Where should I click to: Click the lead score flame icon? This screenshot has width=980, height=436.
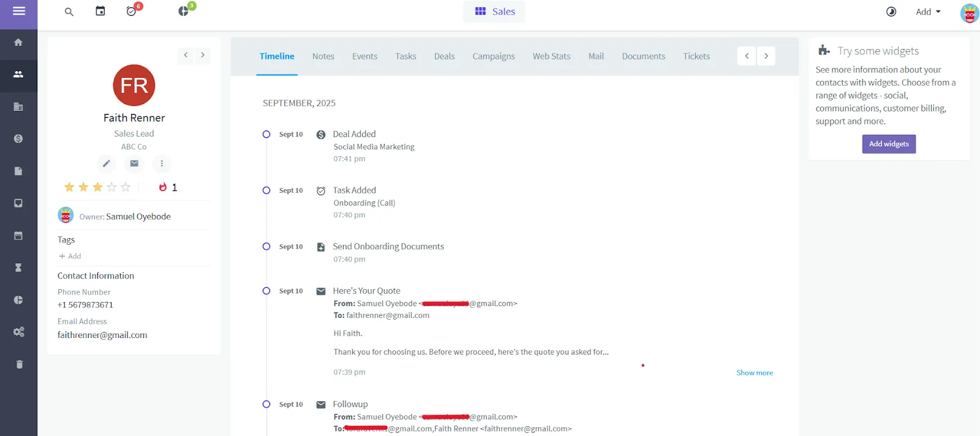pyautogui.click(x=163, y=187)
